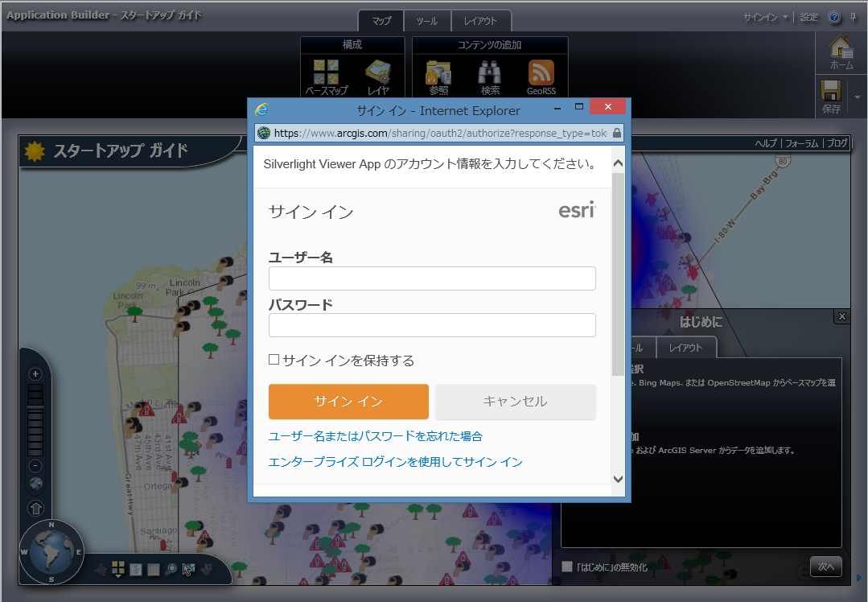
Task: Click the orange サイン イン button
Action: point(349,402)
